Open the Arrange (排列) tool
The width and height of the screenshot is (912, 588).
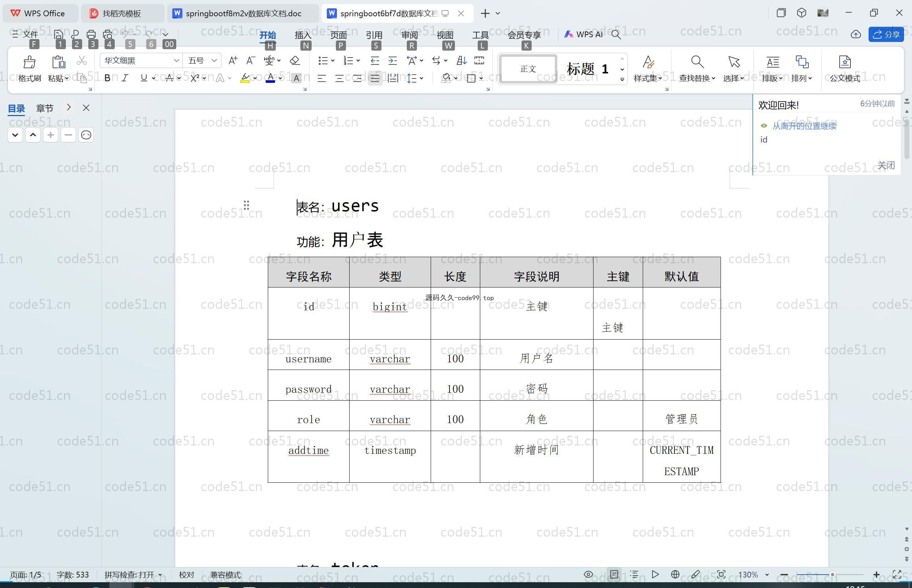(x=802, y=62)
